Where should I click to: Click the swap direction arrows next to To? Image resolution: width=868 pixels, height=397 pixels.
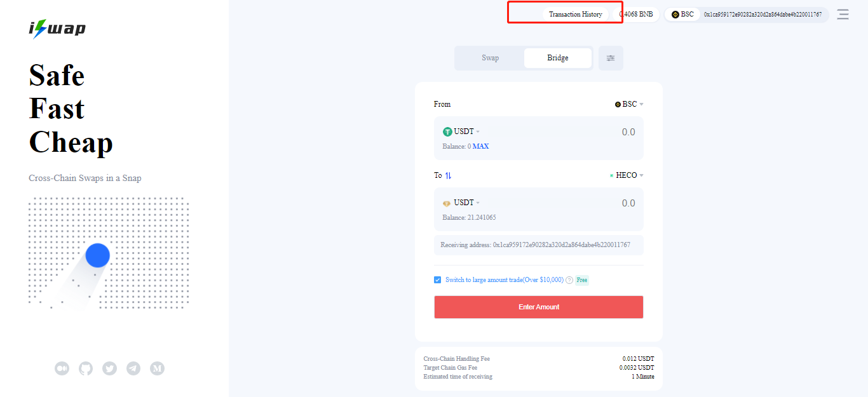448,175
